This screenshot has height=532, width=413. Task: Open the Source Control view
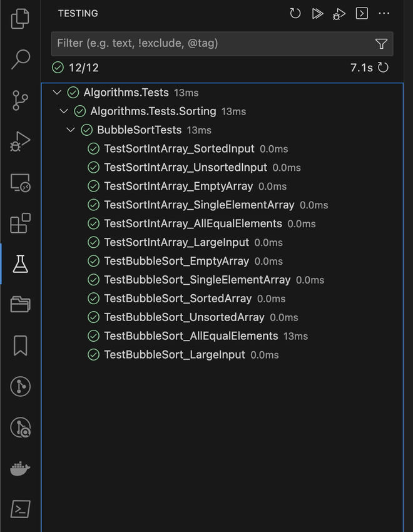pos(20,100)
